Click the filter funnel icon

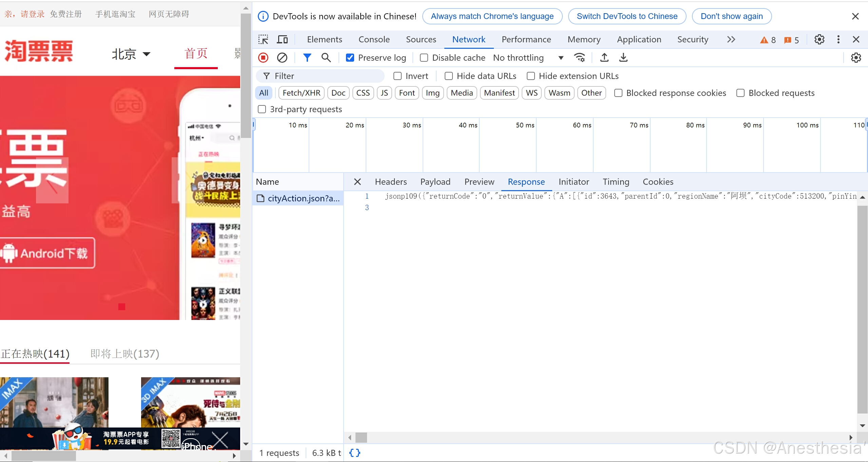(307, 57)
